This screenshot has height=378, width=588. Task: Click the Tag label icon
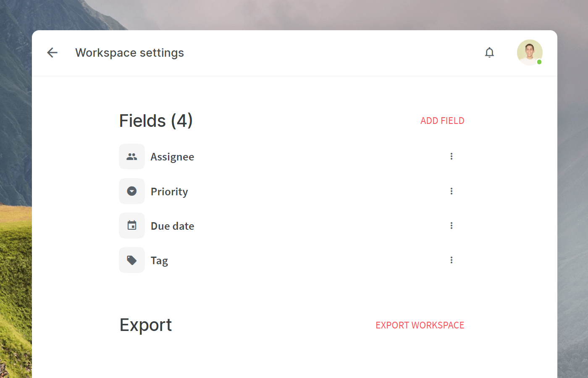132,260
